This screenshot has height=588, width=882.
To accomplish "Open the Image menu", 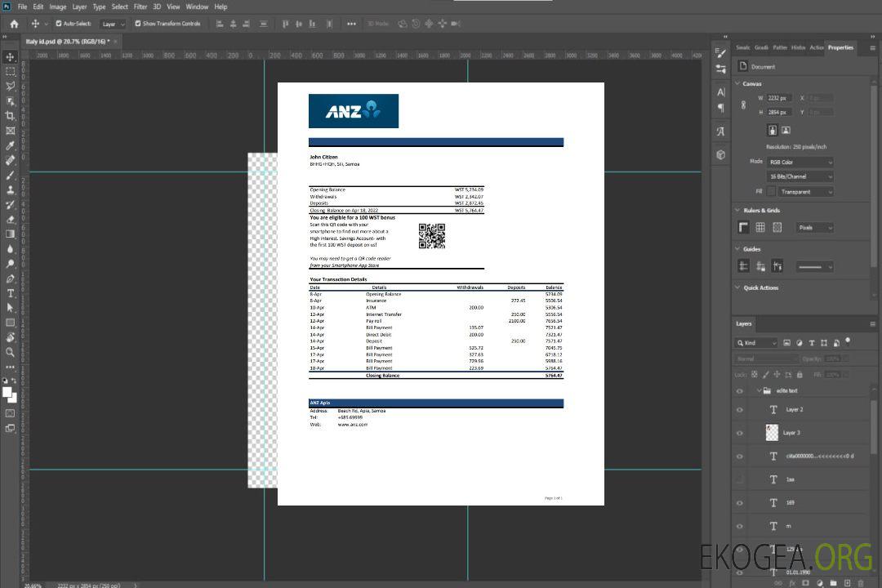I will [57, 7].
